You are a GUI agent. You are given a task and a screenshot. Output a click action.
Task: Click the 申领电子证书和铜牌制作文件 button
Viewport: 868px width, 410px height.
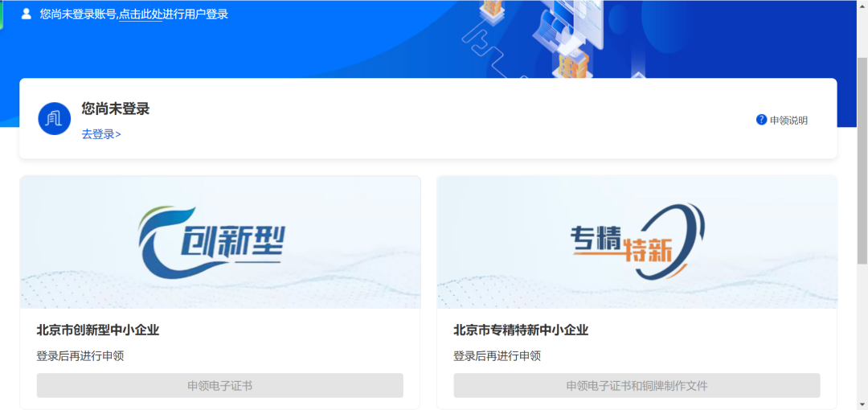pyautogui.click(x=637, y=386)
